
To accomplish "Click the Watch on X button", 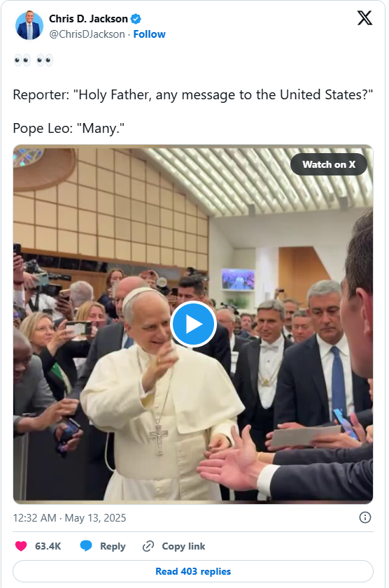I will (x=329, y=164).
